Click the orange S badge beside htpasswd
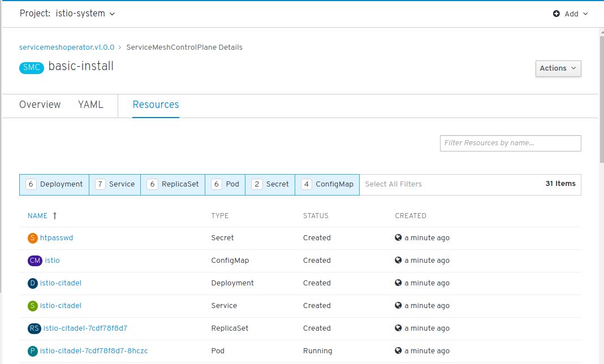 point(33,238)
